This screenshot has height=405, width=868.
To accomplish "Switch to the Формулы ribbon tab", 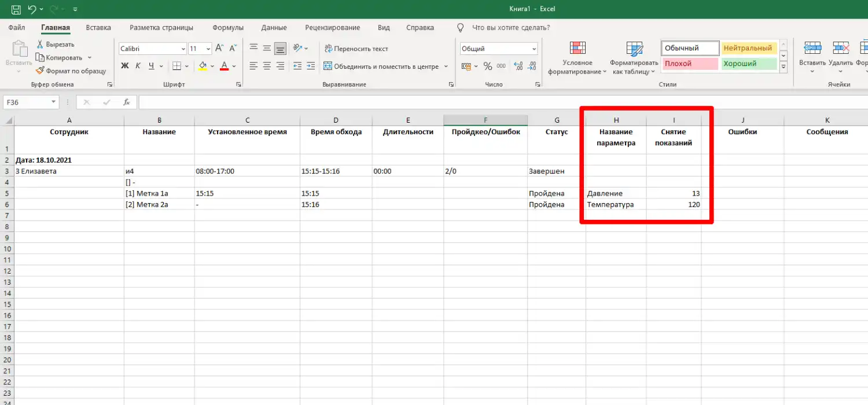I will (228, 27).
